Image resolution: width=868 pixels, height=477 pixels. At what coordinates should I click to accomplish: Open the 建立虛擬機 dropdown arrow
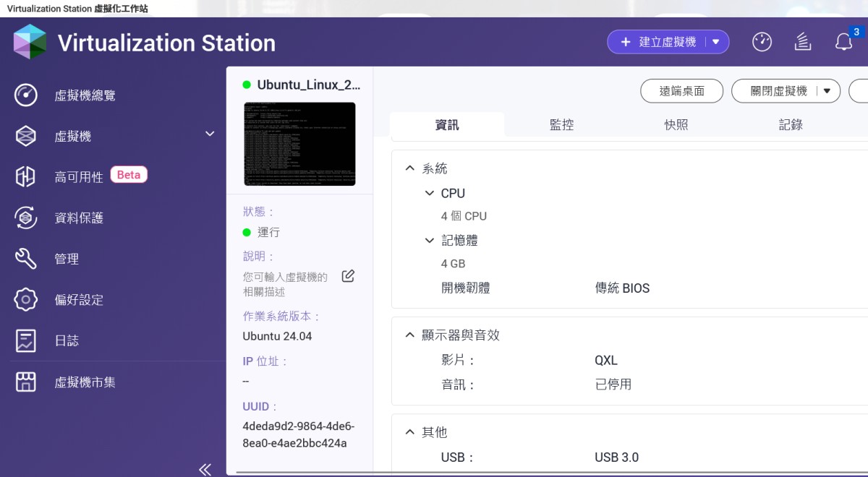[715, 42]
